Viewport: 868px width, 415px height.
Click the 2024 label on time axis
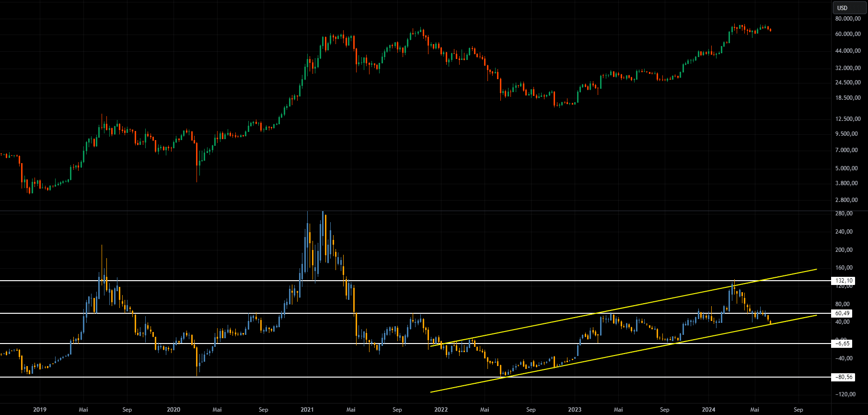click(708, 410)
